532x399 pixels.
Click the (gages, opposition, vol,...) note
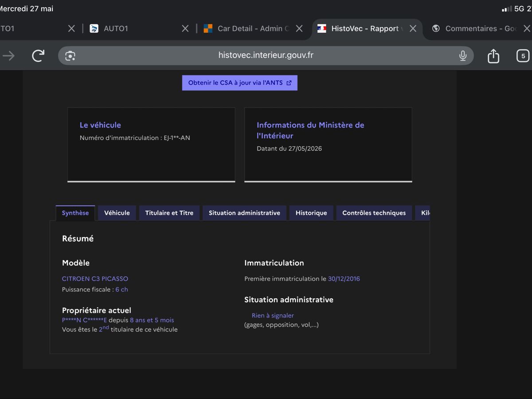[x=282, y=325]
